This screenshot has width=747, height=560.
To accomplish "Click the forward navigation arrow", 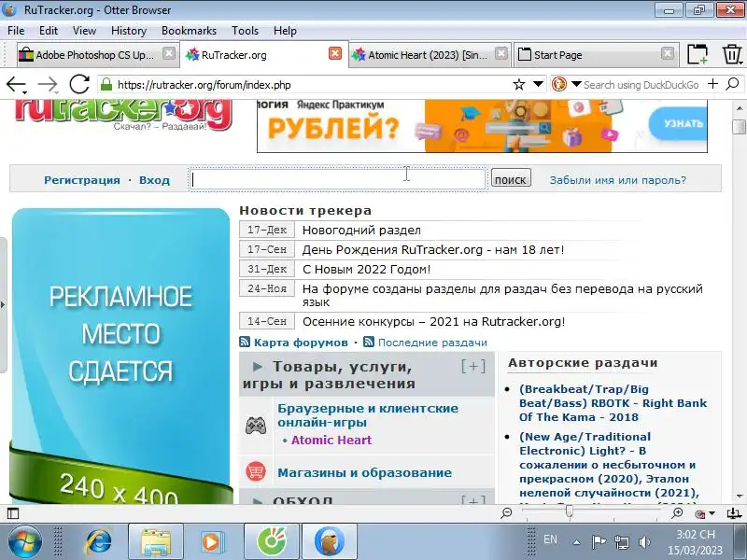I will (48, 85).
